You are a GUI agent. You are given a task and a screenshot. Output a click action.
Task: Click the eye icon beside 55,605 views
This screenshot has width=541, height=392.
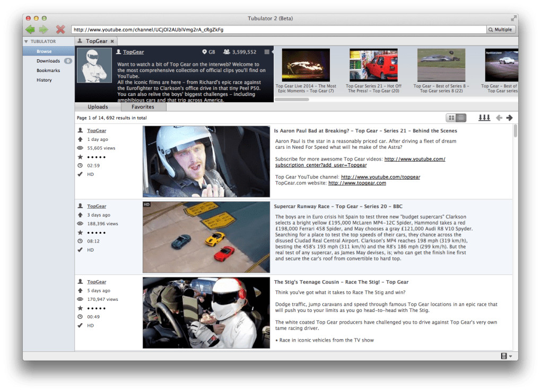coord(80,148)
